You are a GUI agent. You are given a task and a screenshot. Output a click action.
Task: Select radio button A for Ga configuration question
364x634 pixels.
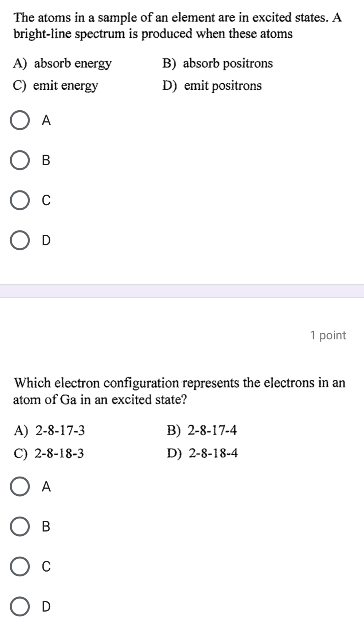click(20, 486)
